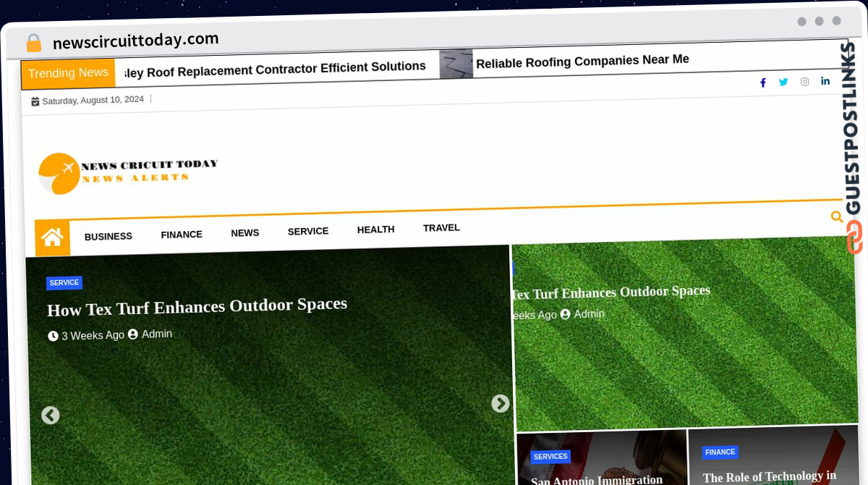Viewport: 868px width, 485px height.
Task: Open the LinkedIn social link
Action: click(825, 80)
